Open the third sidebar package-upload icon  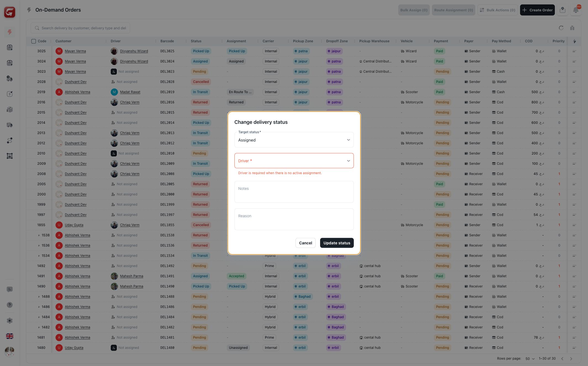[10, 63]
